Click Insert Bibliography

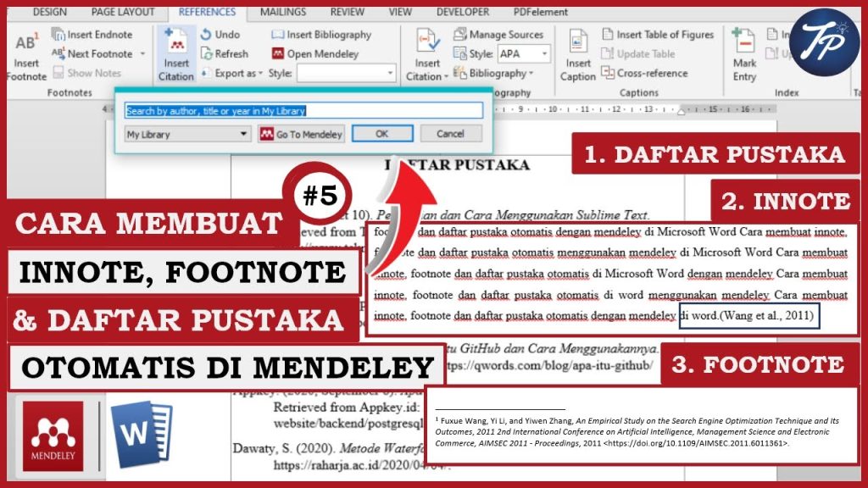pos(321,34)
